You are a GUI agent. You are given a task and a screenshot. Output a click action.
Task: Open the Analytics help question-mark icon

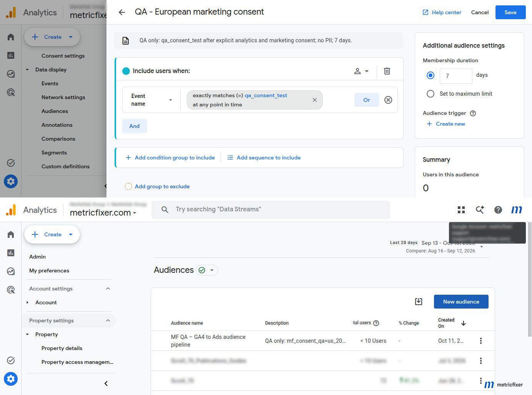[x=498, y=210]
